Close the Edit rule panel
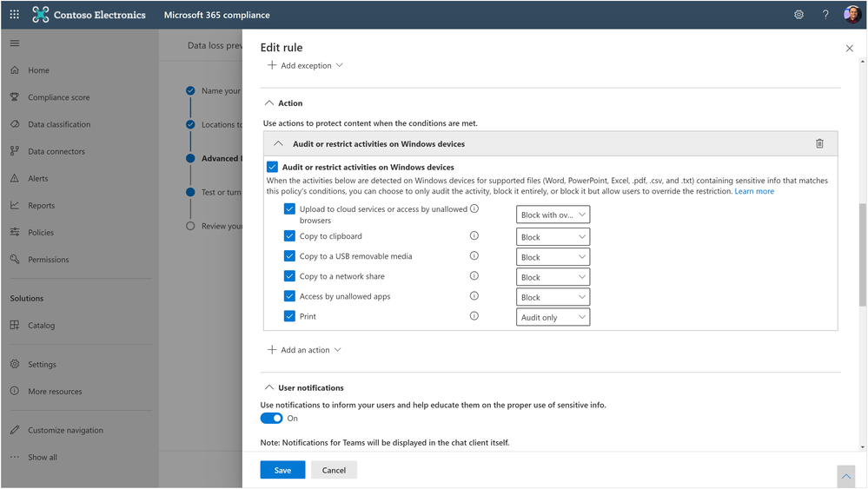Viewport: 868px width, 489px height. pyautogui.click(x=850, y=48)
